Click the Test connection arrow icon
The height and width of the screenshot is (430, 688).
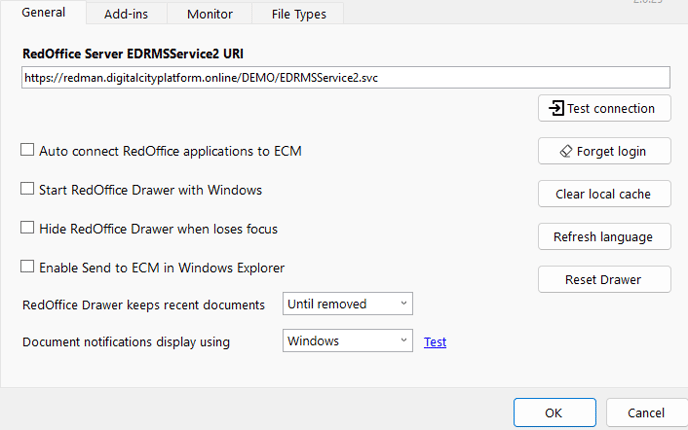(556, 108)
